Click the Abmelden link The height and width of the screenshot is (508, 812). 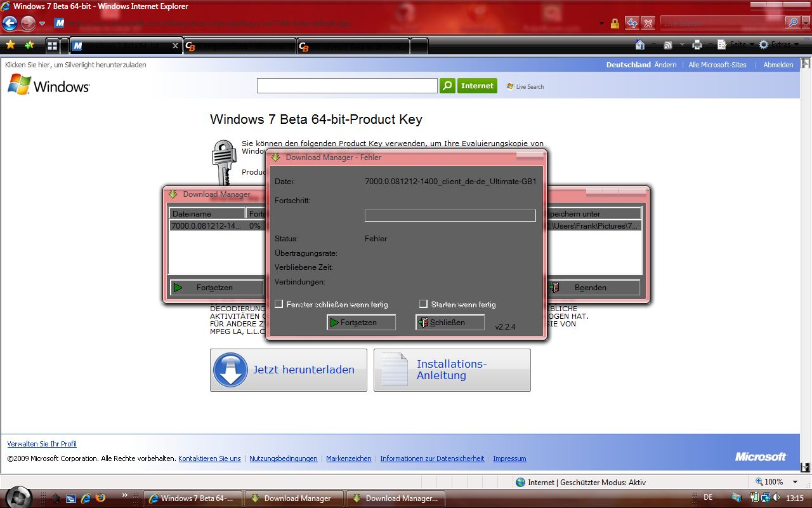(x=778, y=65)
